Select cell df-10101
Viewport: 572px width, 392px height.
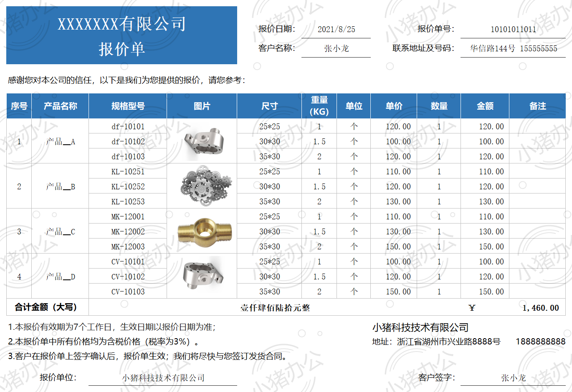point(128,126)
